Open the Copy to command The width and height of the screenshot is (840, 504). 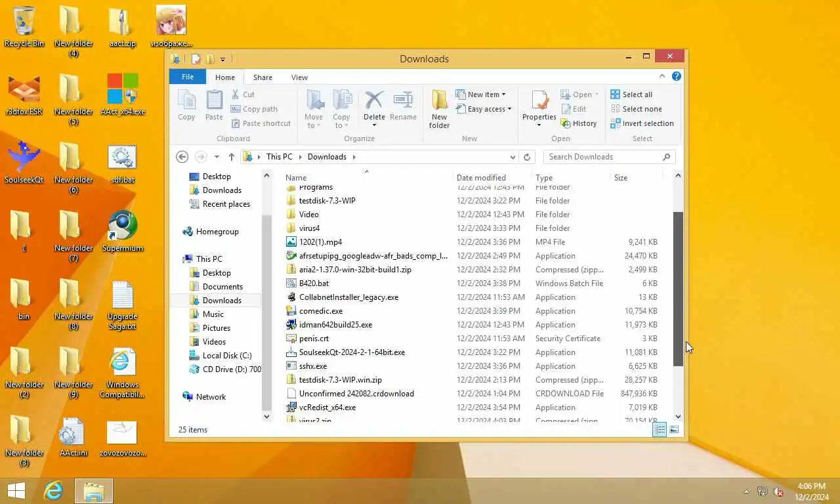tap(341, 110)
